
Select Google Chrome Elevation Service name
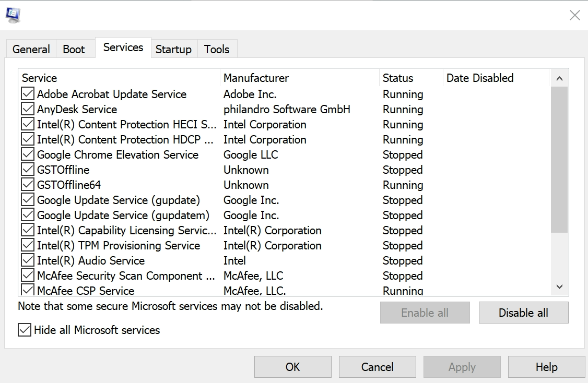click(117, 154)
